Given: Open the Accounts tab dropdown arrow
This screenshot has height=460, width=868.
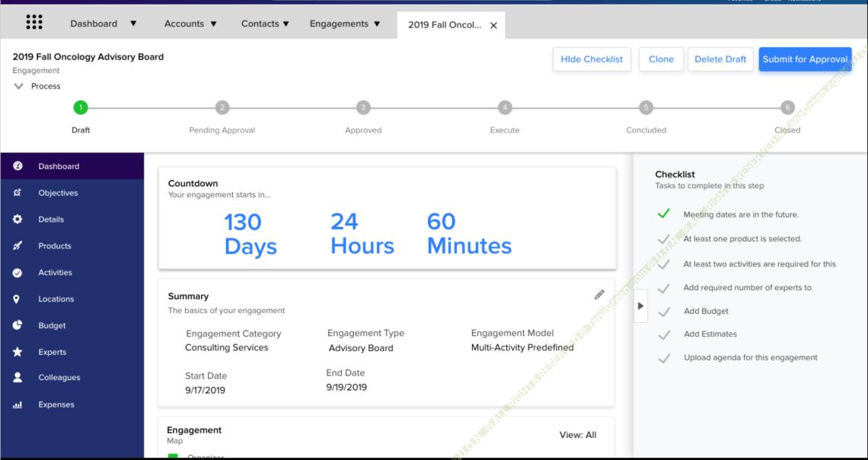Looking at the screenshot, I should pyautogui.click(x=214, y=24).
